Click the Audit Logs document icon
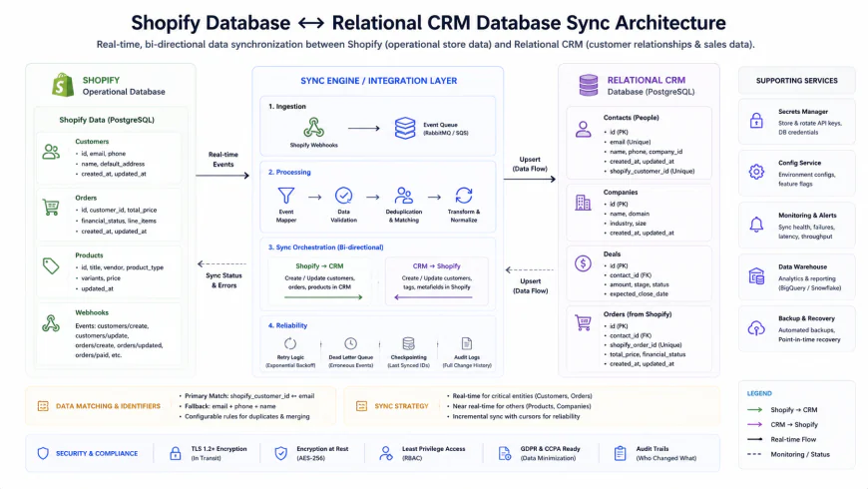The height and width of the screenshot is (489, 868). (x=467, y=344)
